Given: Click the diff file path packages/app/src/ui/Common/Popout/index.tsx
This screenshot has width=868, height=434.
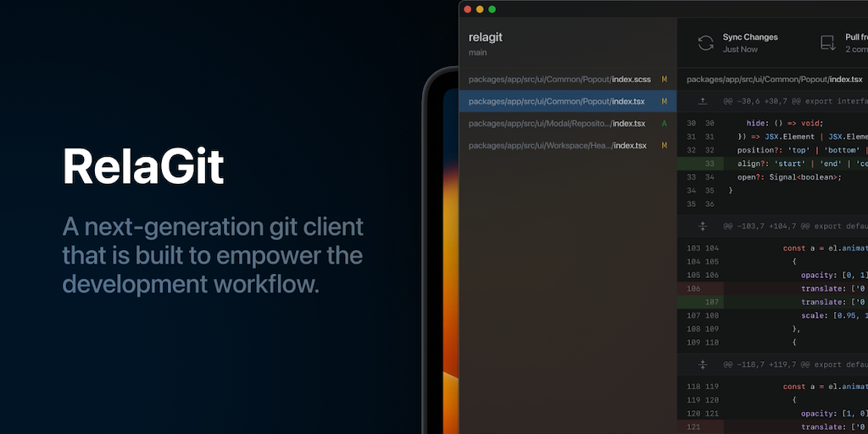Looking at the screenshot, I should 775,79.
